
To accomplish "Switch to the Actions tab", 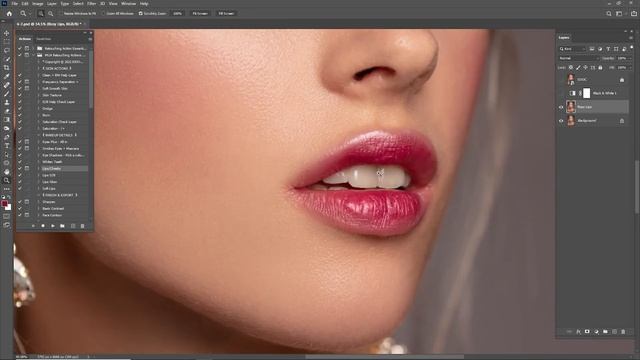I will pos(25,39).
